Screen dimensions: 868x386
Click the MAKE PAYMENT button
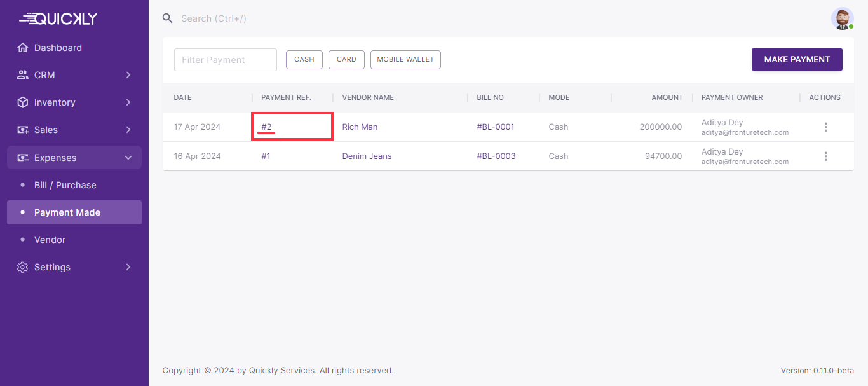click(797, 59)
